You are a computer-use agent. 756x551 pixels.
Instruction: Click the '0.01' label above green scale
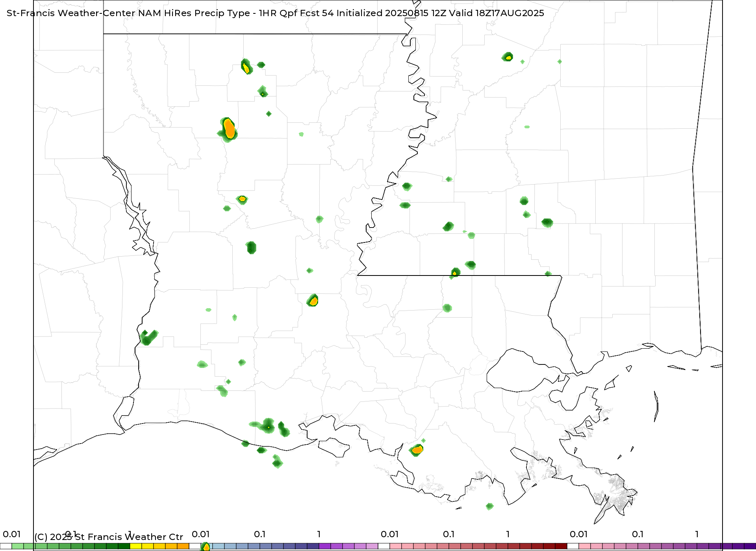click(x=11, y=534)
